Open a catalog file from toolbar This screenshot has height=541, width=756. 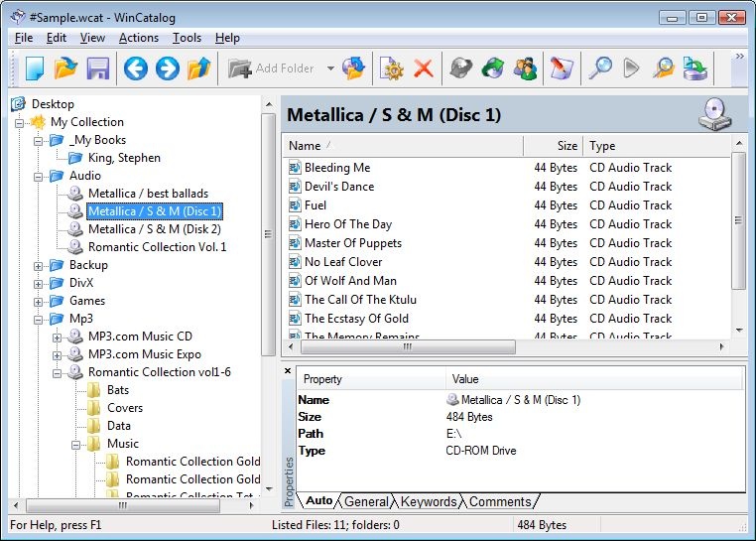(65, 68)
